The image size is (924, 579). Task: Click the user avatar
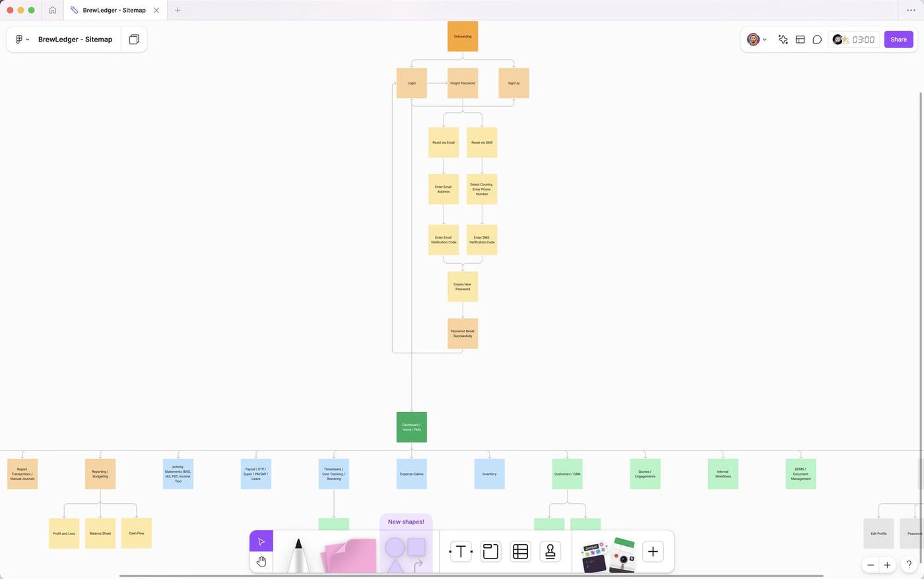coord(753,40)
